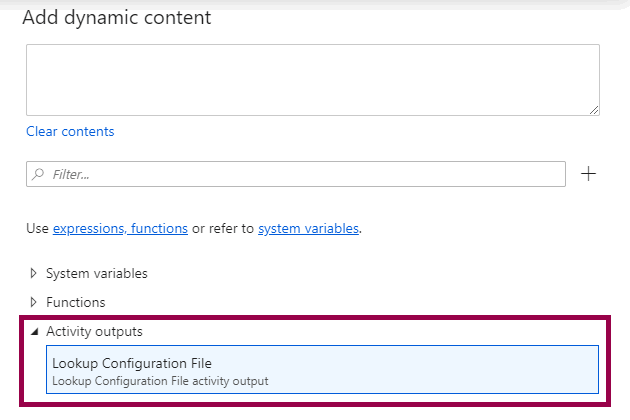Choose the Lookup Configuration File output
The image size is (630, 420).
pyautogui.click(x=132, y=364)
